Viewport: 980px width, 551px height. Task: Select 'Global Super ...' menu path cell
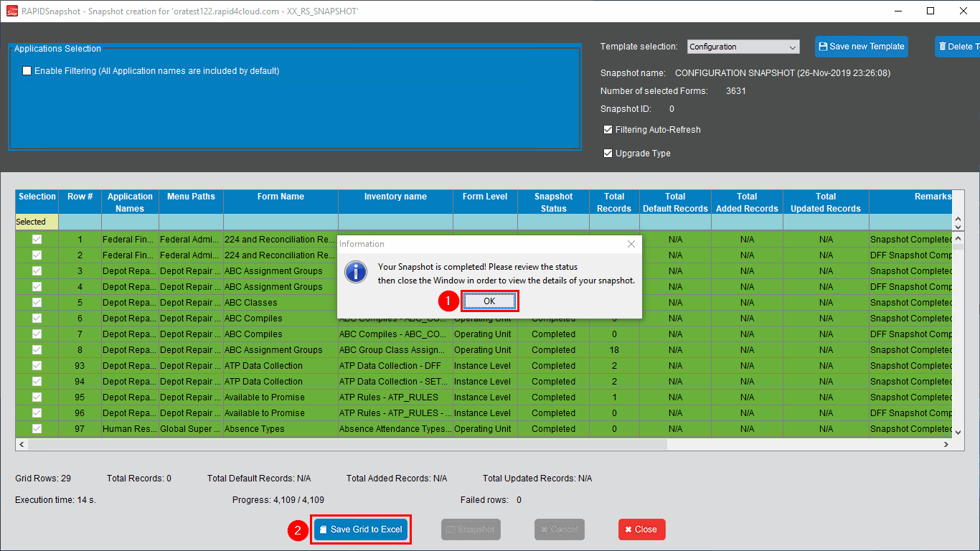[x=192, y=429]
